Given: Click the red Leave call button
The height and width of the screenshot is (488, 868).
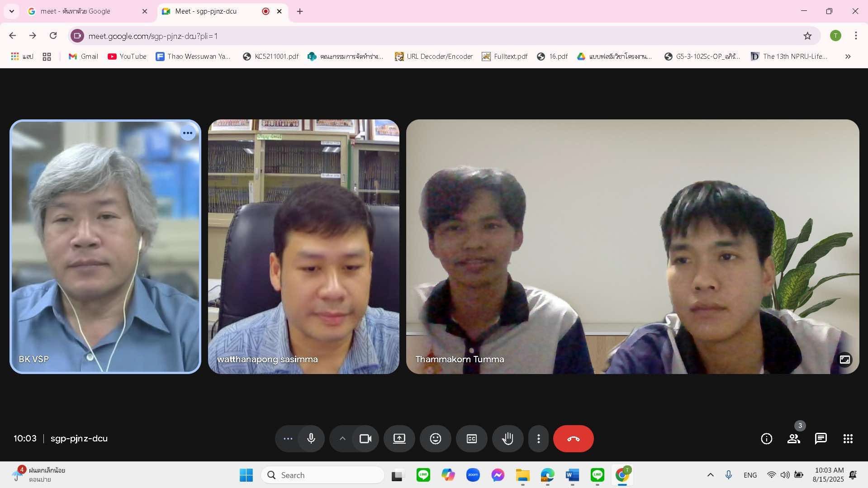Looking at the screenshot, I should pyautogui.click(x=573, y=438).
